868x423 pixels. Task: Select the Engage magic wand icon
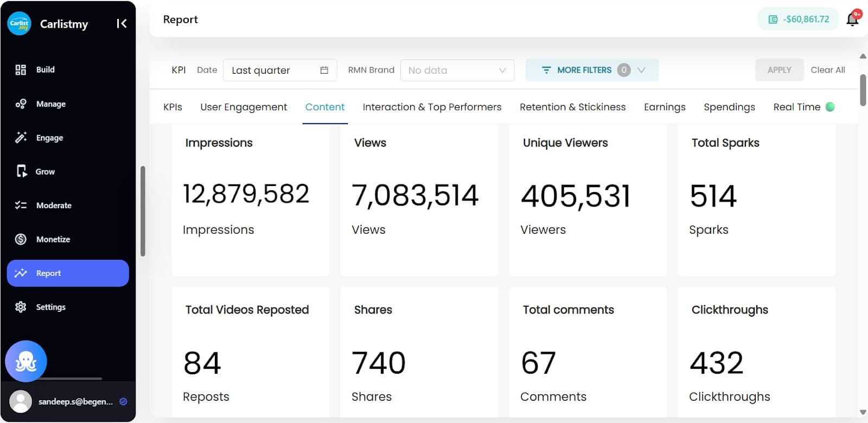click(x=21, y=137)
